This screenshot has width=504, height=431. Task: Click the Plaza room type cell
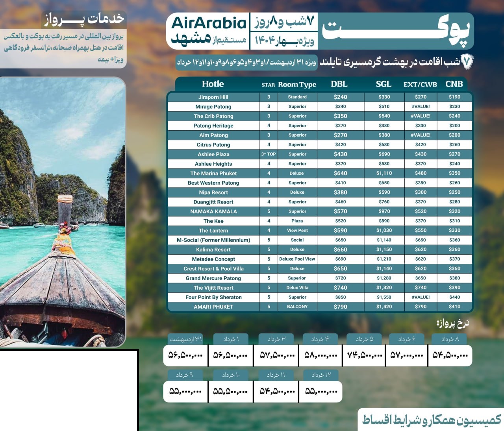pyautogui.click(x=297, y=221)
